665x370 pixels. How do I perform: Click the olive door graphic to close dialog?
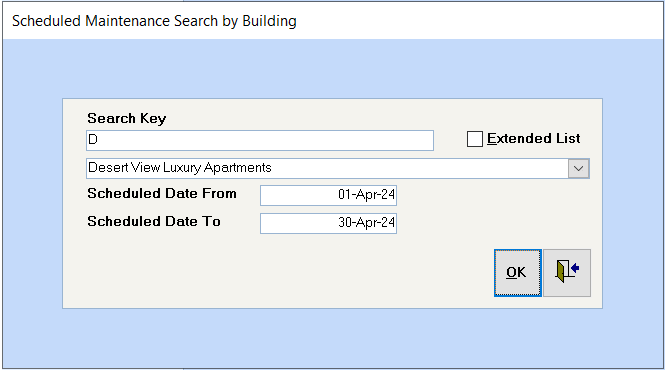coord(561,272)
